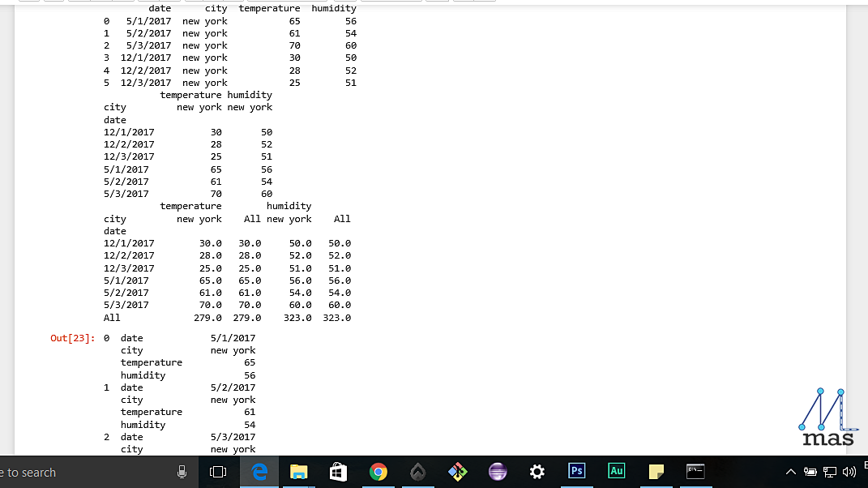This screenshot has width=868, height=488.
Task: Open Windows Settings via the gear icon
Action: click(537, 471)
